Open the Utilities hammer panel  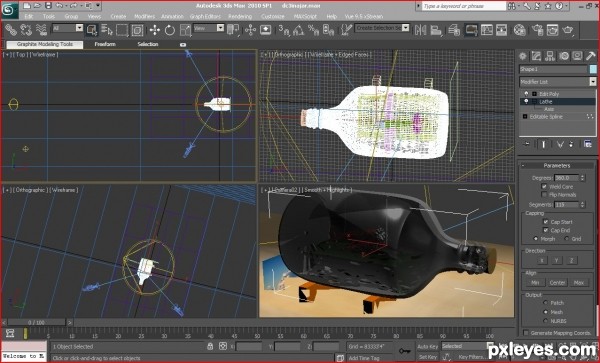click(x=591, y=56)
